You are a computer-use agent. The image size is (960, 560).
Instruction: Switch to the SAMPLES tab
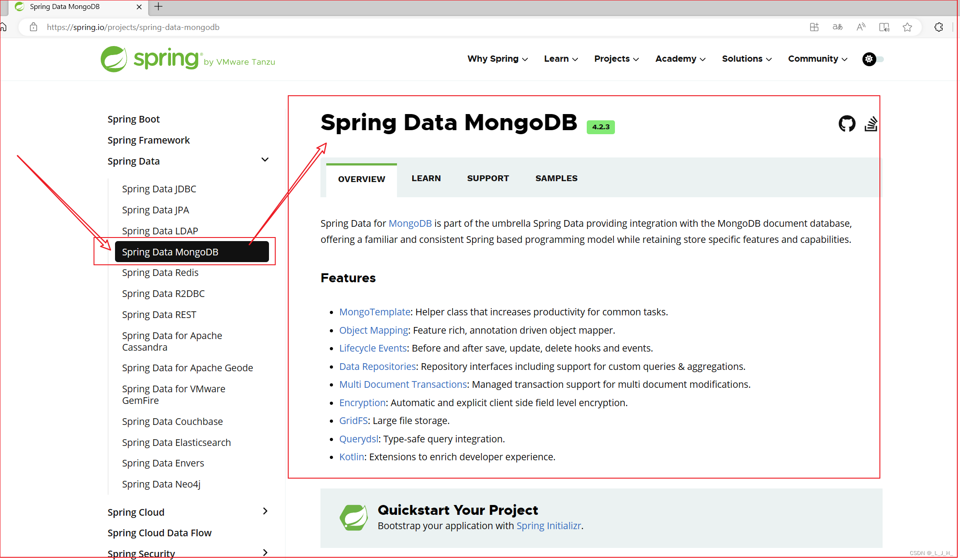tap(556, 178)
